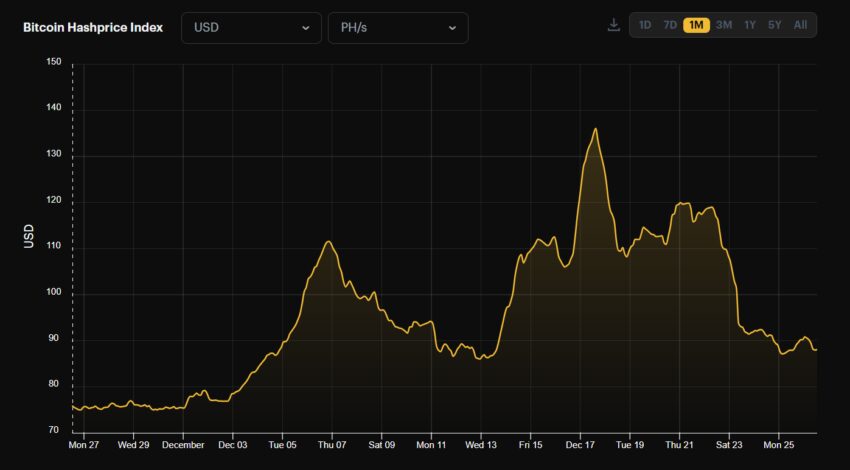850x470 pixels.
Task: Click the Sat 23 x-axis label
Action: (x=729, y=445)
